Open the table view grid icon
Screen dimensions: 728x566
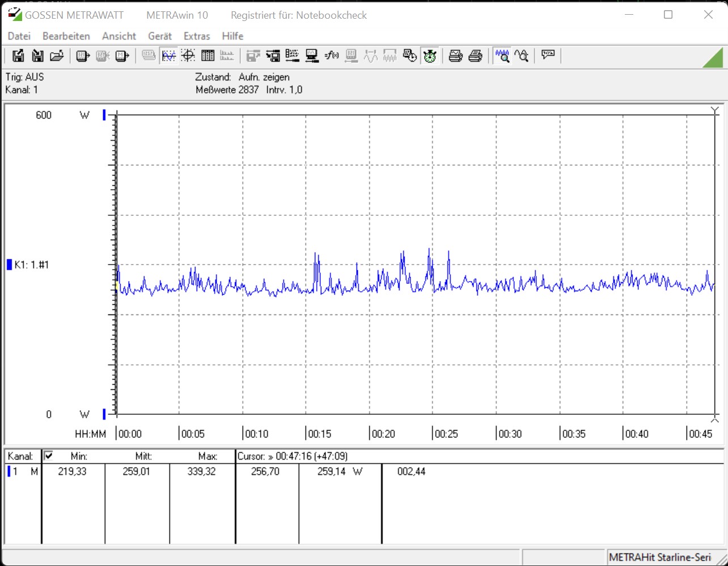click(x=208, y=56)
